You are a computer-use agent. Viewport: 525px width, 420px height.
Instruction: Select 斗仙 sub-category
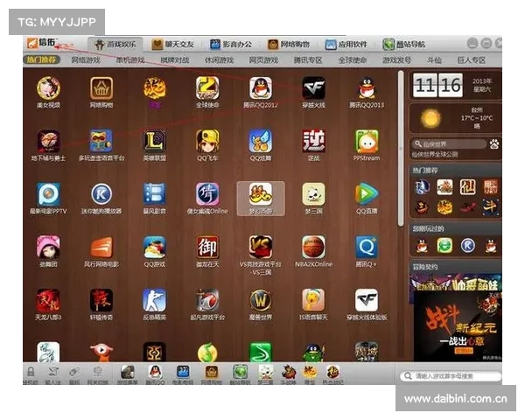click(434, 60)
